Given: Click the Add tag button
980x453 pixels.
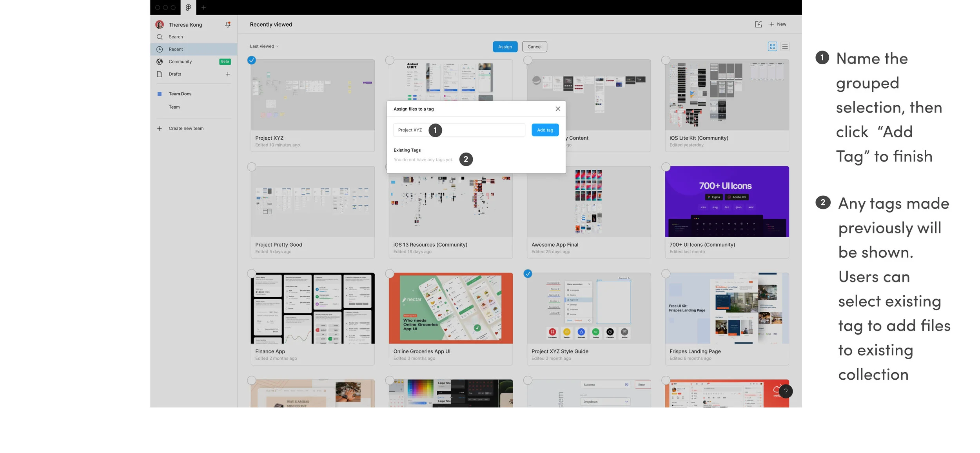Looking at the screenshot, I should tap(545, 130).
